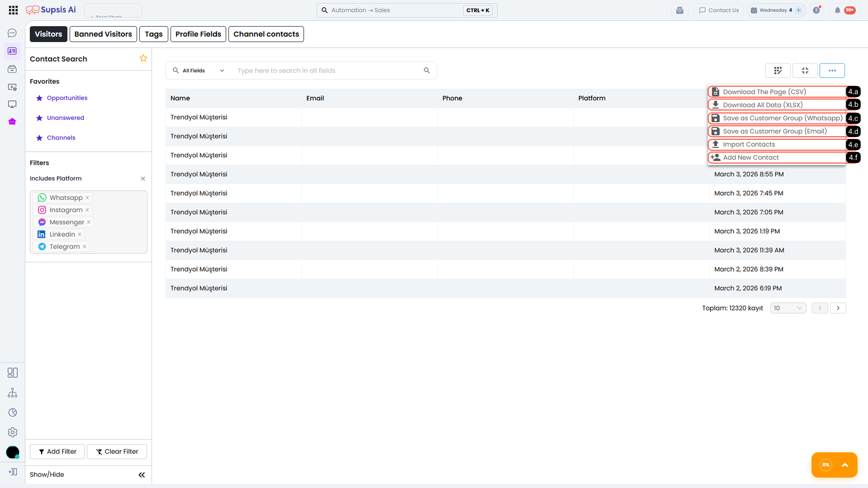This screenshot has height=488, width=868.
Task: Open the pink home icon in sidebar
Action: (12, 122)
